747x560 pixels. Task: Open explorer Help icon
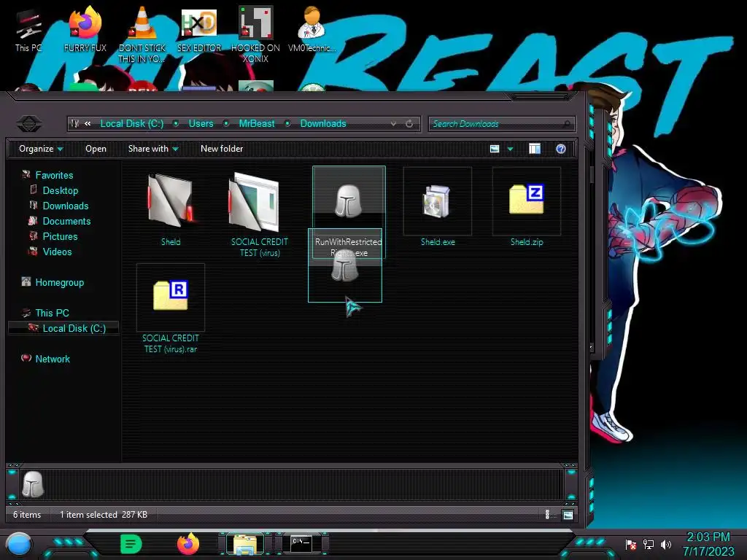coord(561,149)
